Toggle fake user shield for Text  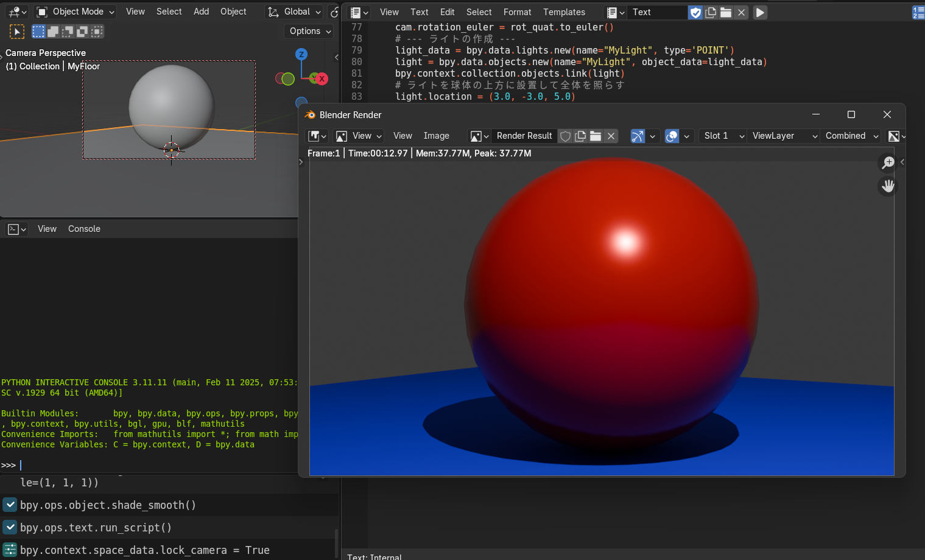(695, 12)
